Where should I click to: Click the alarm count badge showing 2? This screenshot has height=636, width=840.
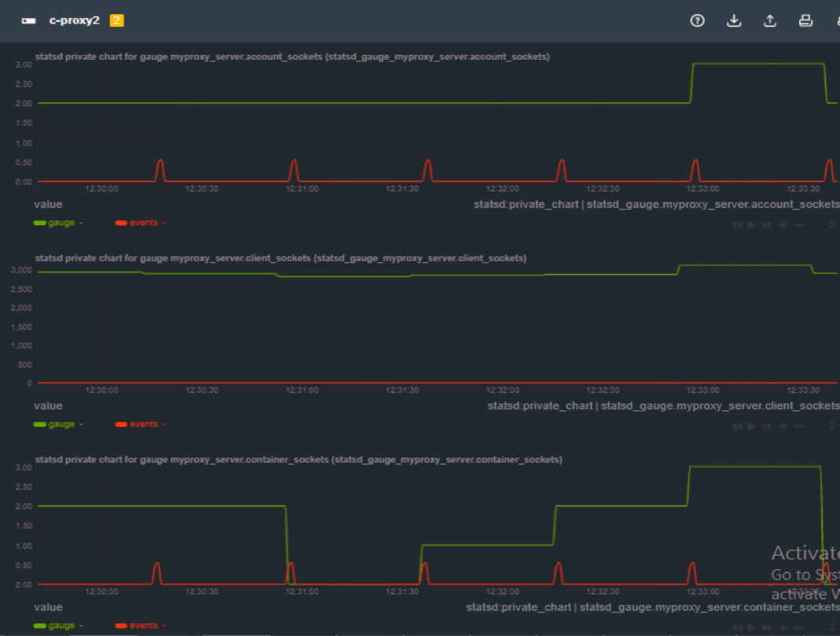coord(116,21)
